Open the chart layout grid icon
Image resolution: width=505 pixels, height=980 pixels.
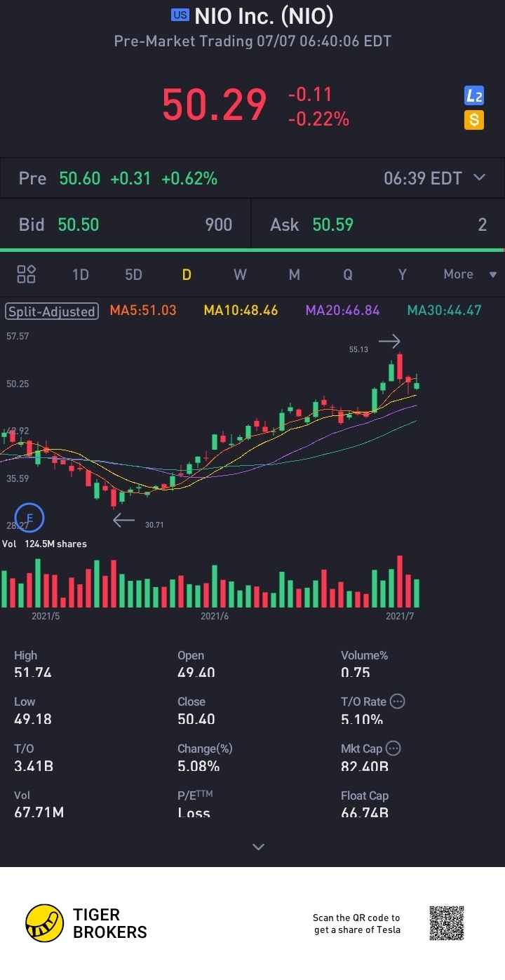pos(27,274)
